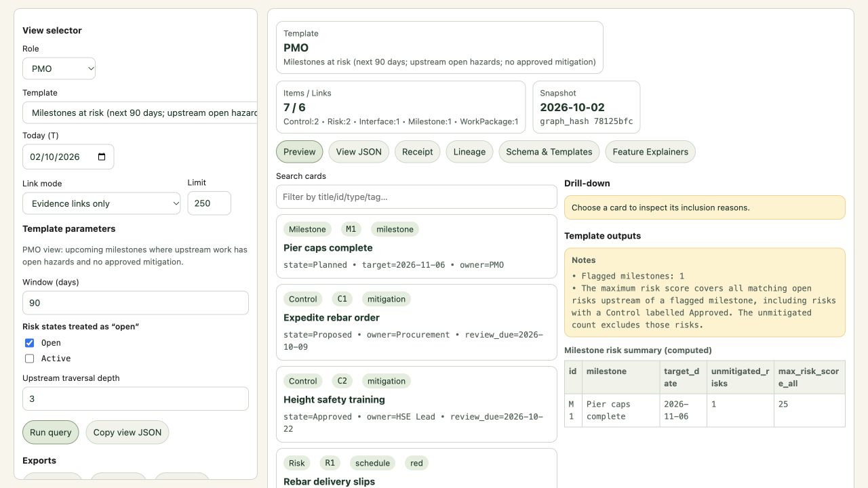Image resolution: width=868 pixels, height=488 pixels.
Task: Click the C2 tag on control card
Action: 342,381
